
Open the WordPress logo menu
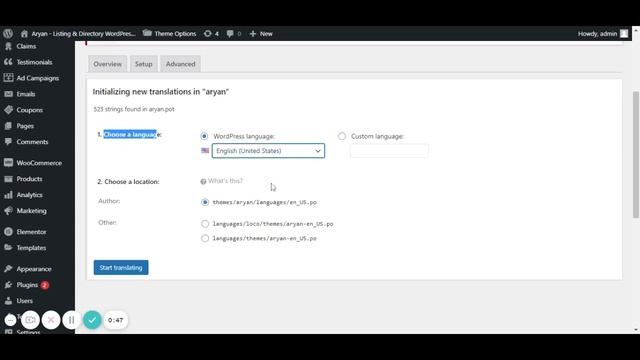pos(8,33)
